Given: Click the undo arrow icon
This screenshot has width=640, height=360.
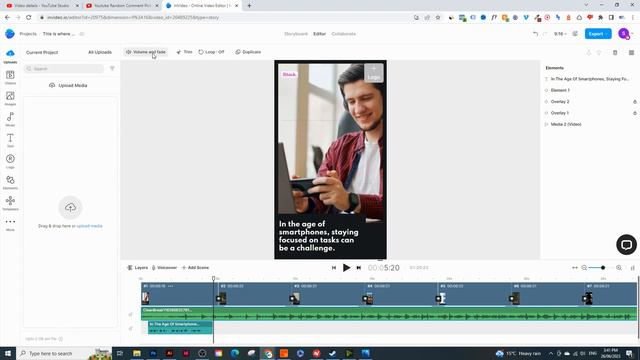Looking at the screenshot, I should [535, 34].
